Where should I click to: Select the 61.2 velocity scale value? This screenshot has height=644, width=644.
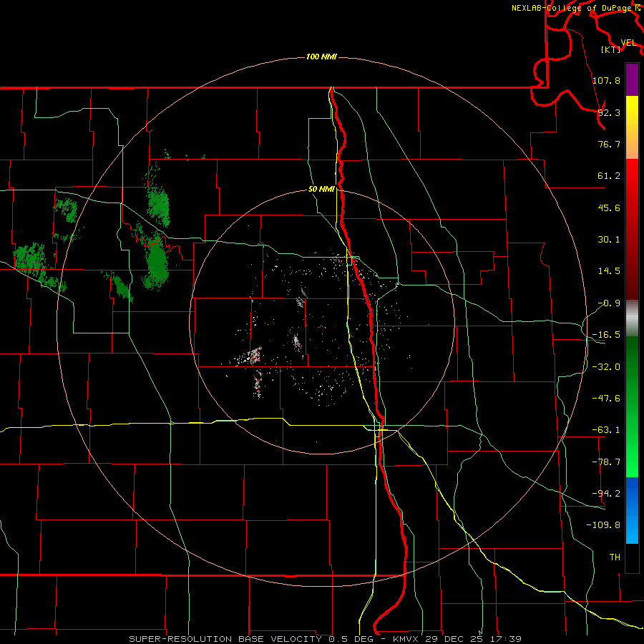[x=609, y=176]
